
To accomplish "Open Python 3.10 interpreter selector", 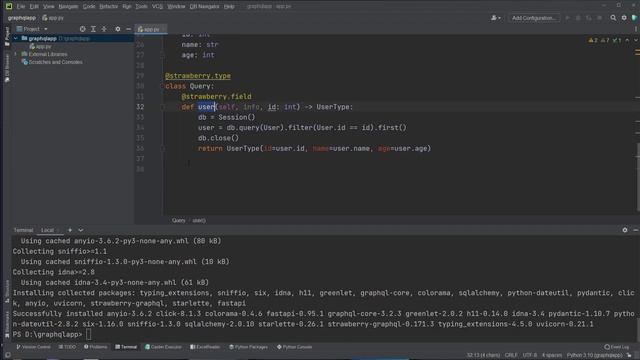I will (x=595, y=355).
